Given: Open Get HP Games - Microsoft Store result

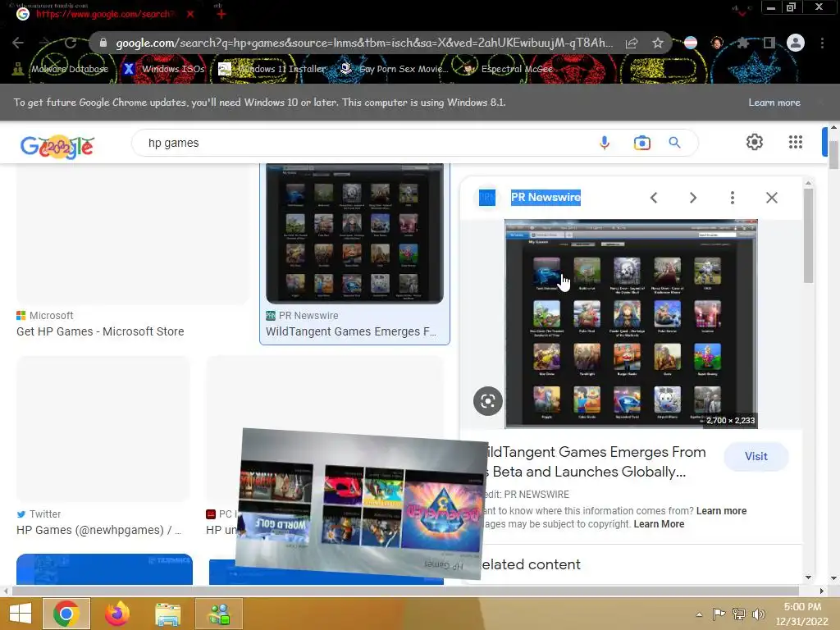Looking at the screenshot, I should click(100, 331).
